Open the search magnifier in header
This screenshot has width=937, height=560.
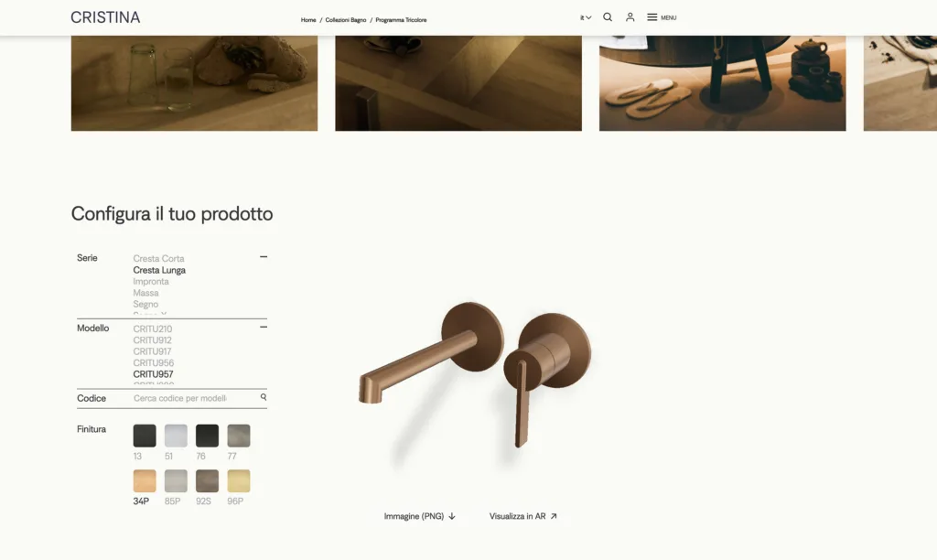(608, 17)
